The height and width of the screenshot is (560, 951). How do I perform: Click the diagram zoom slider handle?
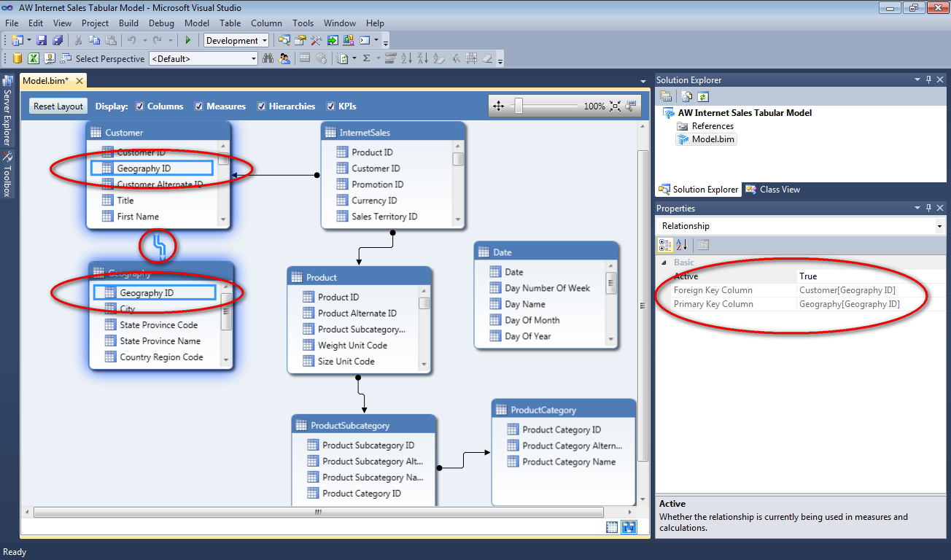coord(519,106)
